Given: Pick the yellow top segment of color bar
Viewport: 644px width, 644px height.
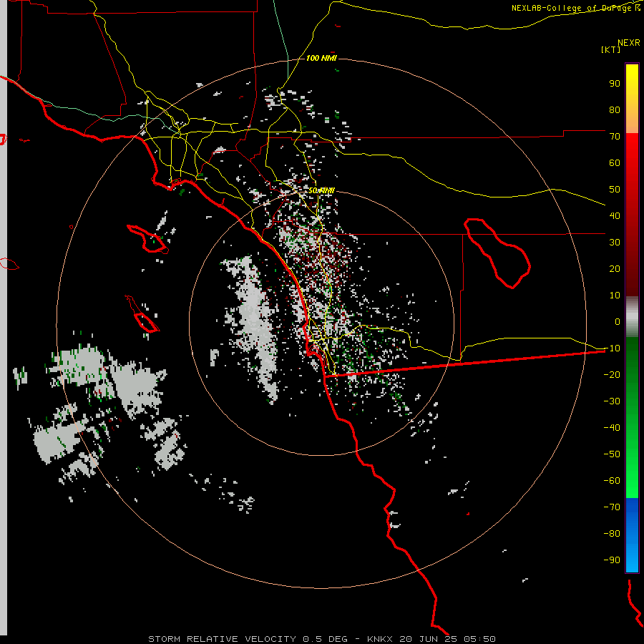Looking at the screenshot, I should click(x=632, y=99).
